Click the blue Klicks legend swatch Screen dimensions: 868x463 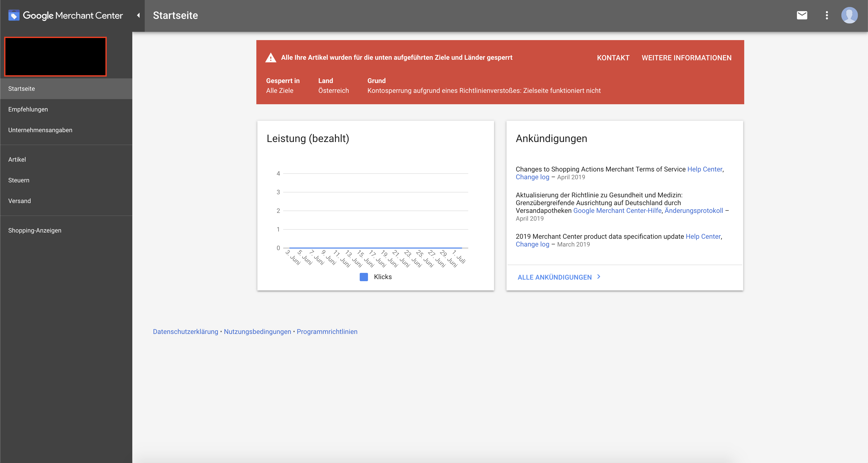364,277
